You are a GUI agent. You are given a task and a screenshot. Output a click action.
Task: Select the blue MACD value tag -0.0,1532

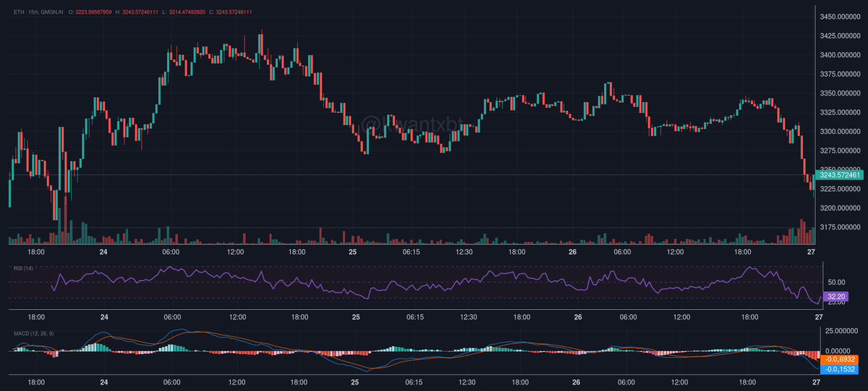pyautogui.click(x=841, y=369)
